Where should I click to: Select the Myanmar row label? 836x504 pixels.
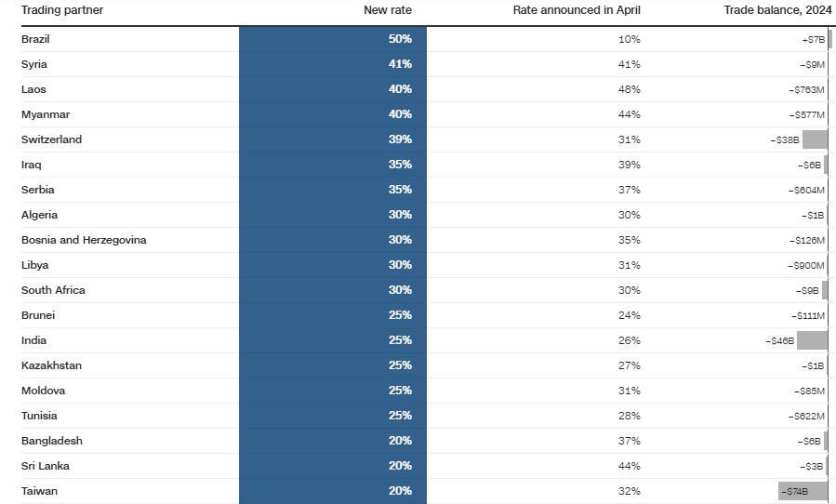click(x=46, y=114)
